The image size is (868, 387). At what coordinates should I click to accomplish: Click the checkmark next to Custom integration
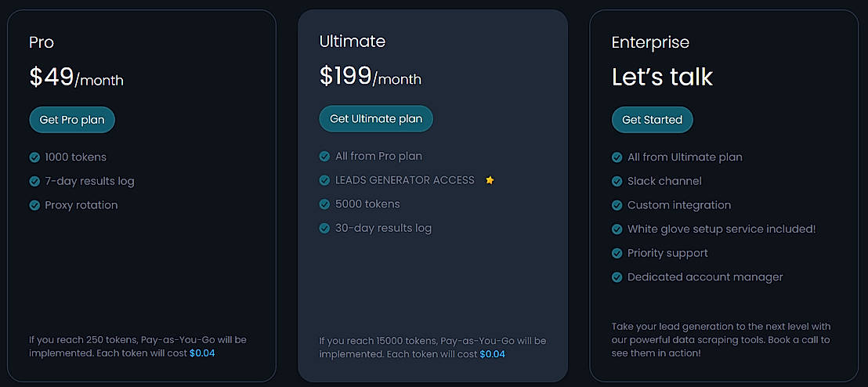click(617, 205)
